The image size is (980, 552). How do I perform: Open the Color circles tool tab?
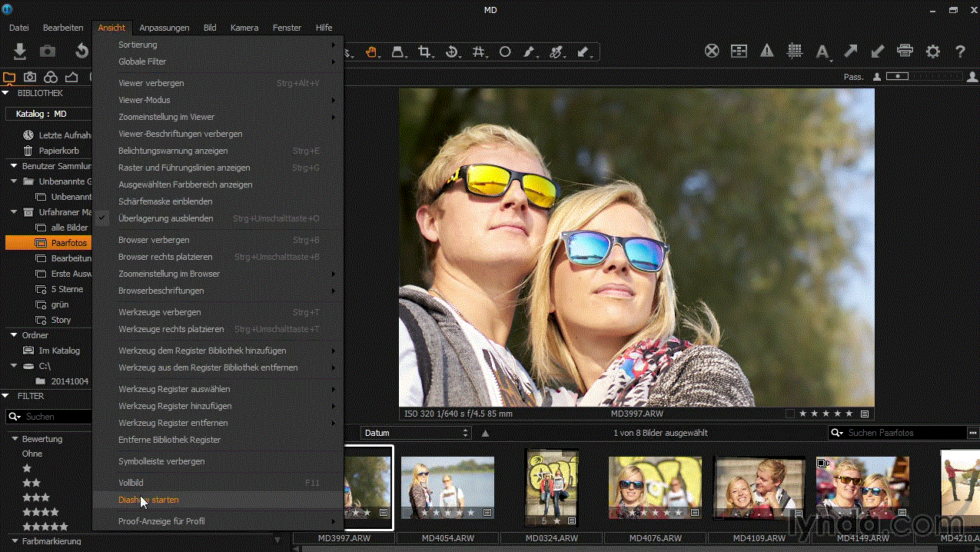click(x=51, y=77)
